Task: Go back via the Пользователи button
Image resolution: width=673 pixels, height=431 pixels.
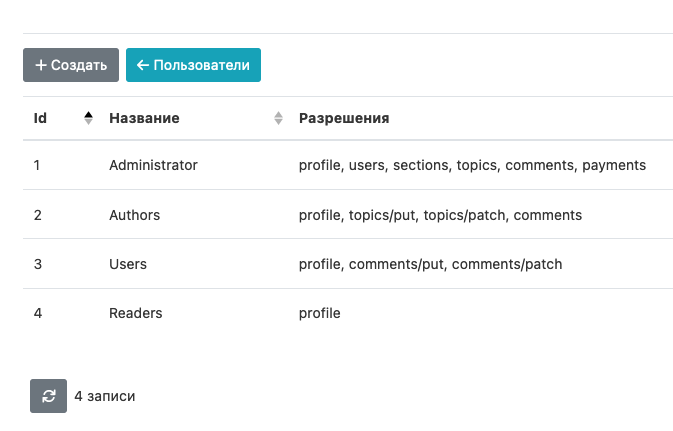Action: coord(193,65)
